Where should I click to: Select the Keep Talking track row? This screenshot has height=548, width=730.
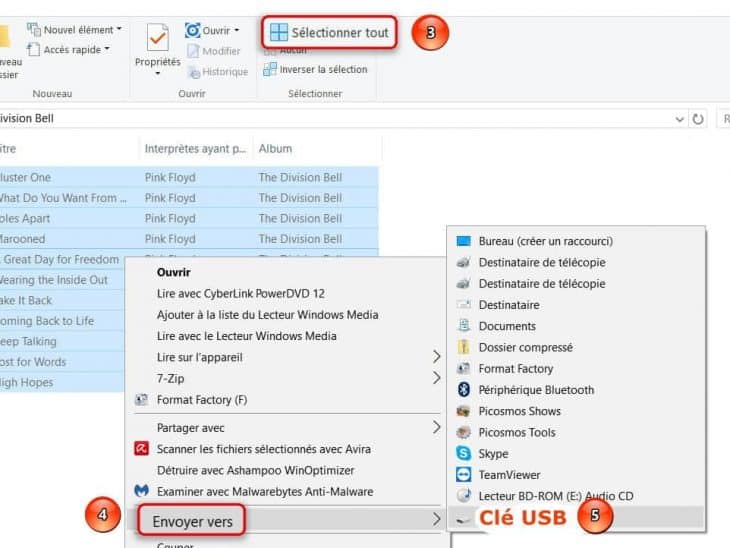pyautogui.click(x=63, y=341)
